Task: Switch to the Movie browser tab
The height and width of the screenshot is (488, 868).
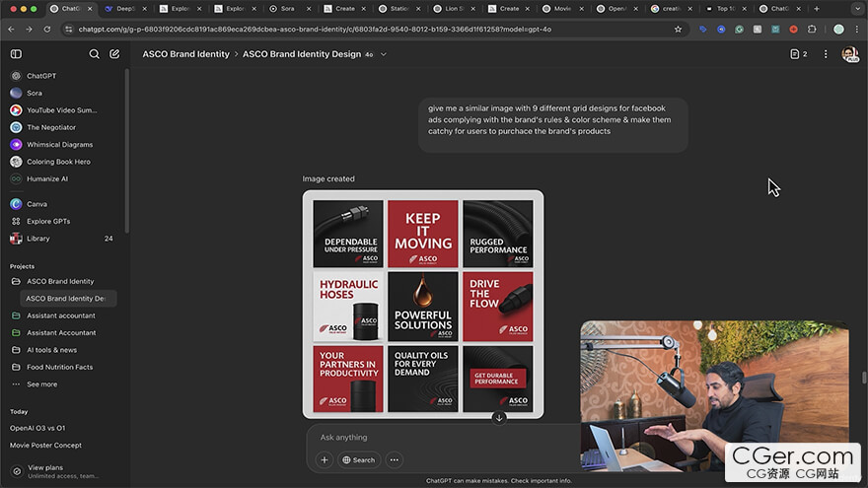Action: pos(563,8)
